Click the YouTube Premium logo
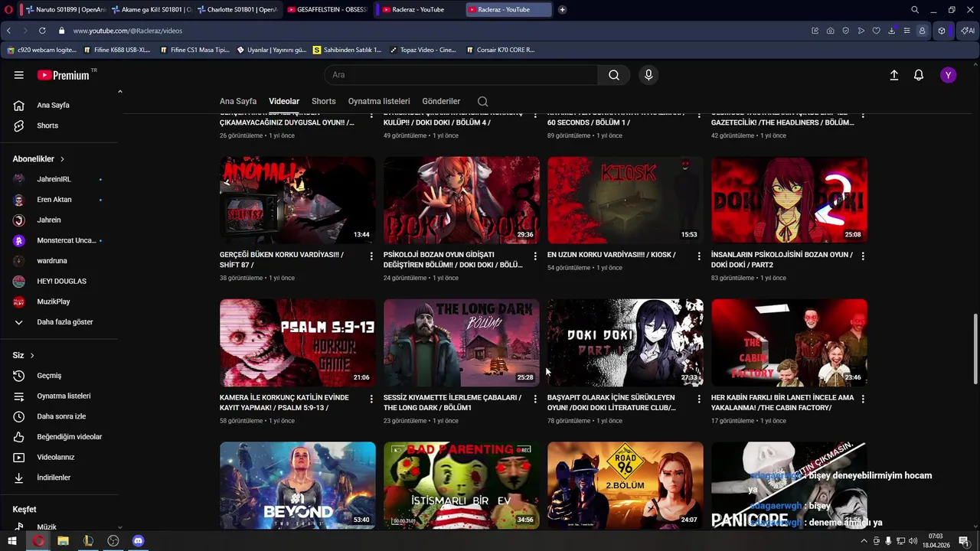The width and height of the screenshot is (980, 551). pyautogui.click(x=64, y=75)
